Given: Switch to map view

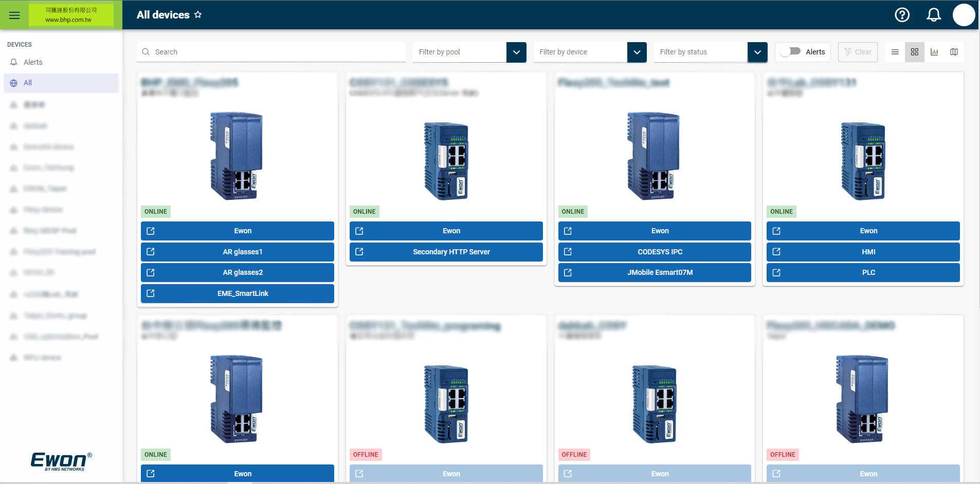Looking at the screenshot, I should point(954,52).
